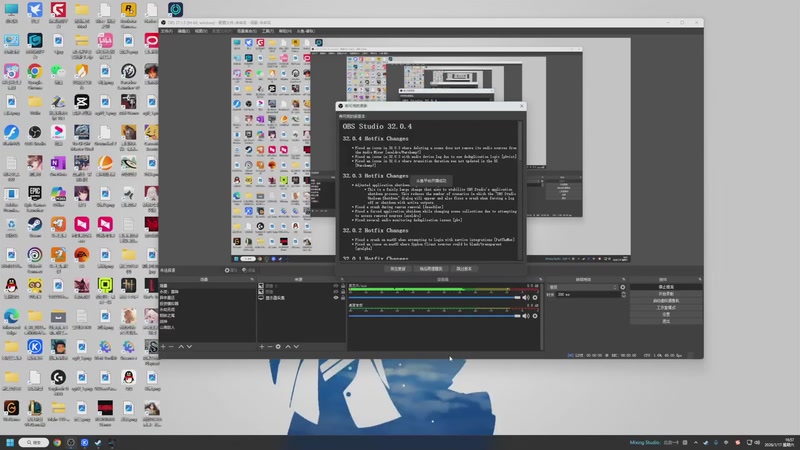Viewport: 800px width, 450px height.
Task: Pop out the Scenes dock panel
Action: point(252,279)
